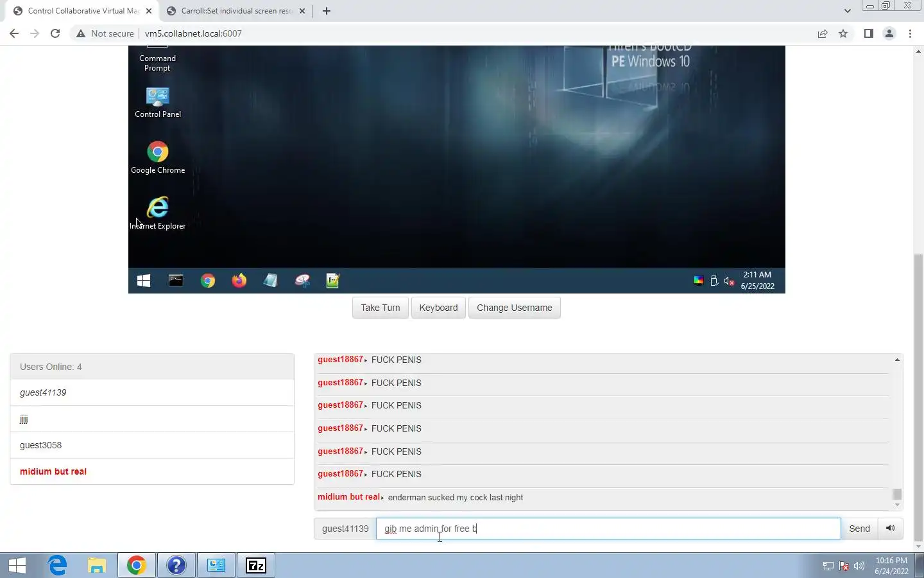Click Chrome on host taskbar
Screen dimensions: 924x578
(136, 565)
